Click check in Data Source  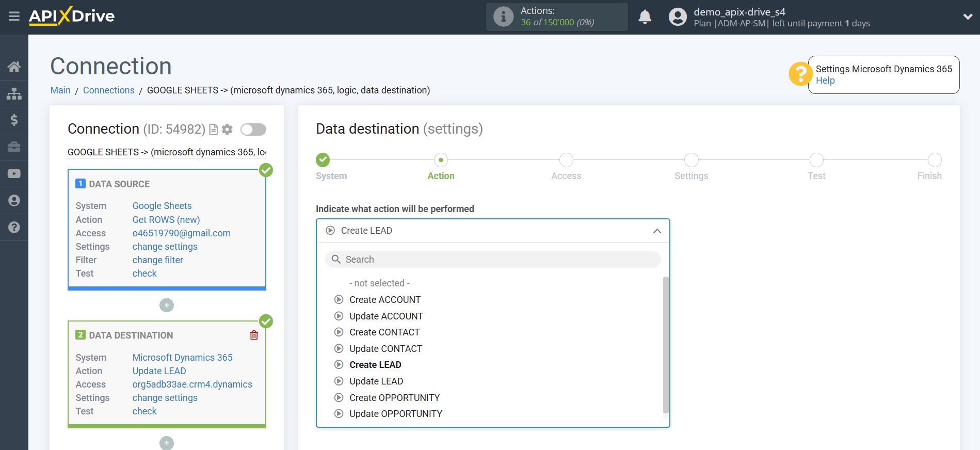(144, 274)
